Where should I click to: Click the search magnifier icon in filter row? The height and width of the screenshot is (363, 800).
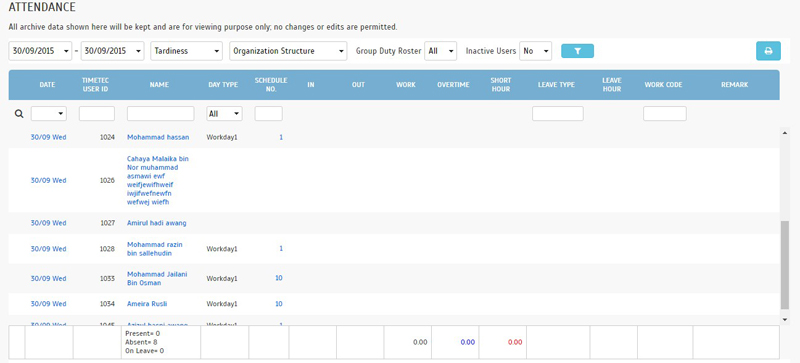[x=19, y=114]
